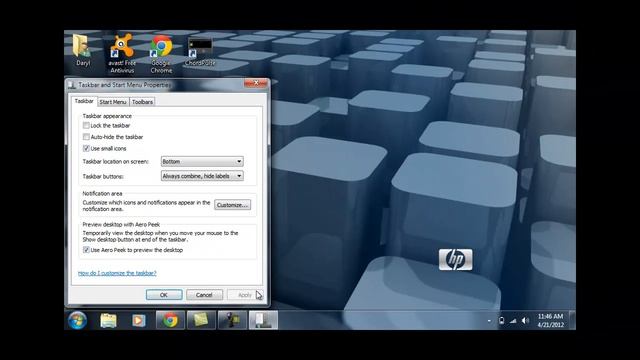The height and width of the screenshot is (360, 640).
Task: Click the Customize... notification button
Action: click(x=232, y=205)
